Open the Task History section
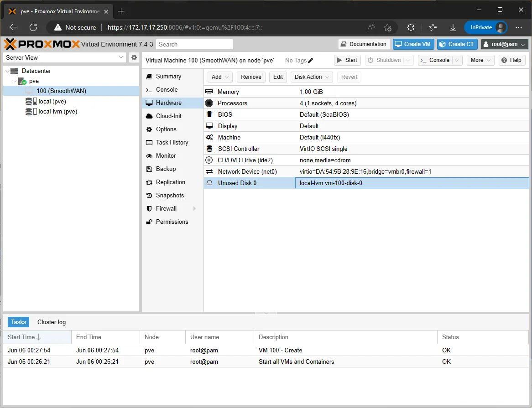The image size is (532, 408). (172, 142)
